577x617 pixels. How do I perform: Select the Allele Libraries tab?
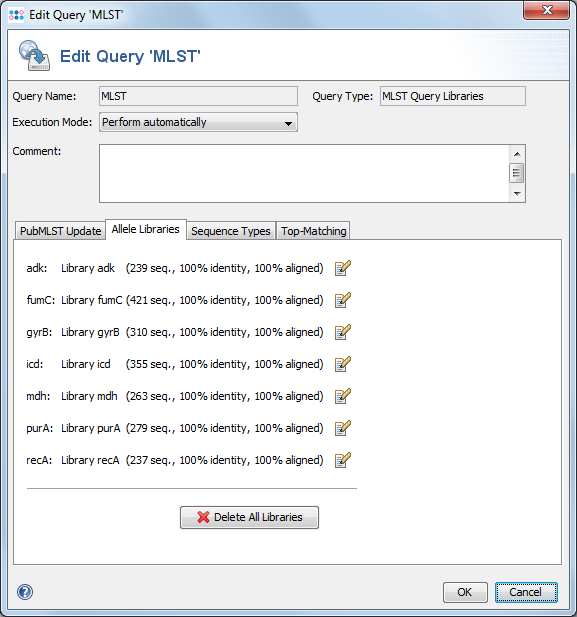[x=146, y=229]
